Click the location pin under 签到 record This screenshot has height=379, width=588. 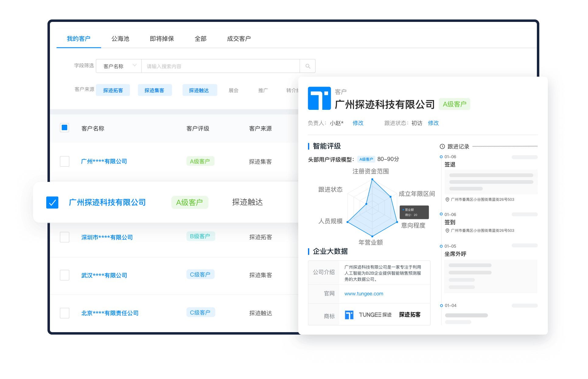447,231
